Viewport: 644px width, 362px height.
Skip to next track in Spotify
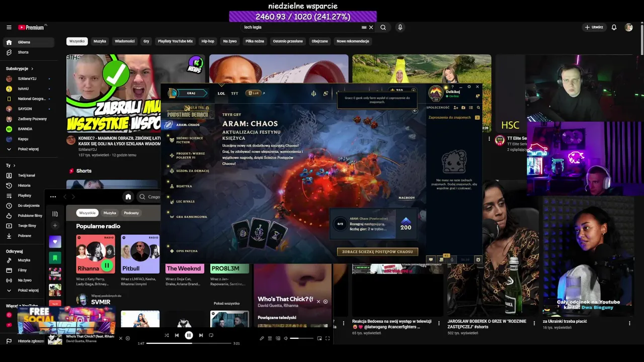[201, 335]
